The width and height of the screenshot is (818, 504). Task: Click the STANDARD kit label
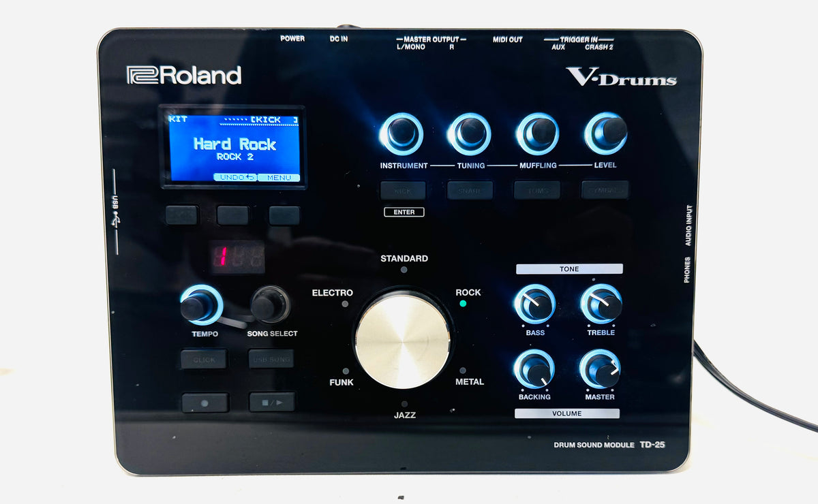point(404,258)
